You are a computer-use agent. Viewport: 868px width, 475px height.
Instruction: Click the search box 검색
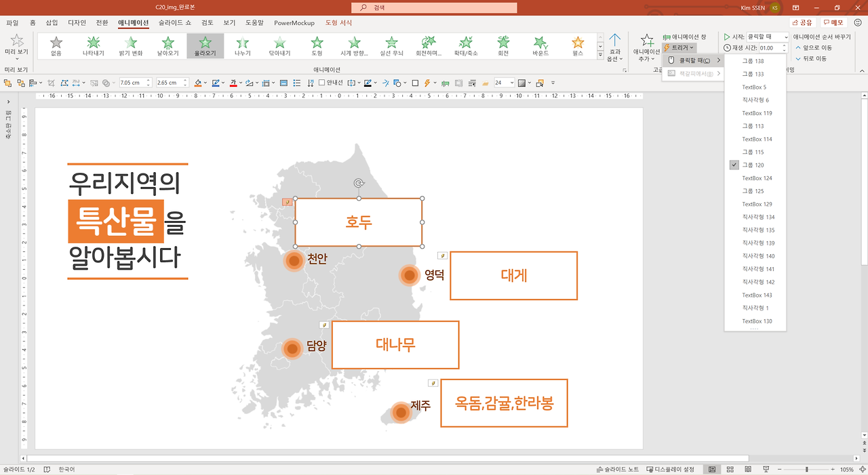click(x=434, y=7)
